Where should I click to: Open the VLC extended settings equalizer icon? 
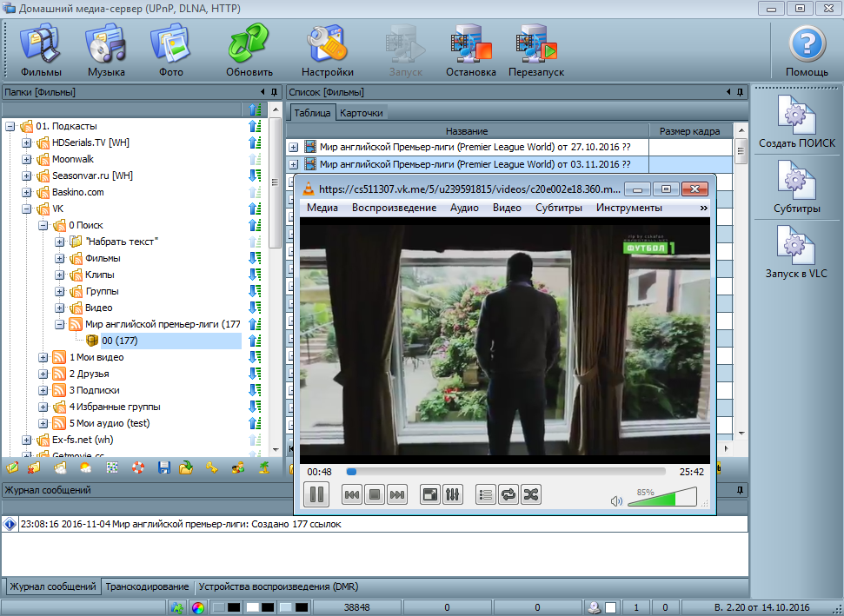click(452, 495)
